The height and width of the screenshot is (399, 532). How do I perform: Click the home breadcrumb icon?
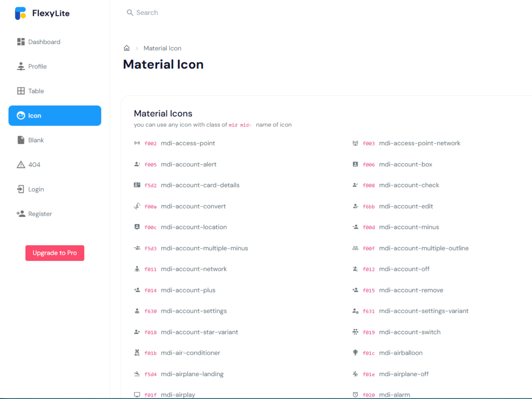[127, 48]
